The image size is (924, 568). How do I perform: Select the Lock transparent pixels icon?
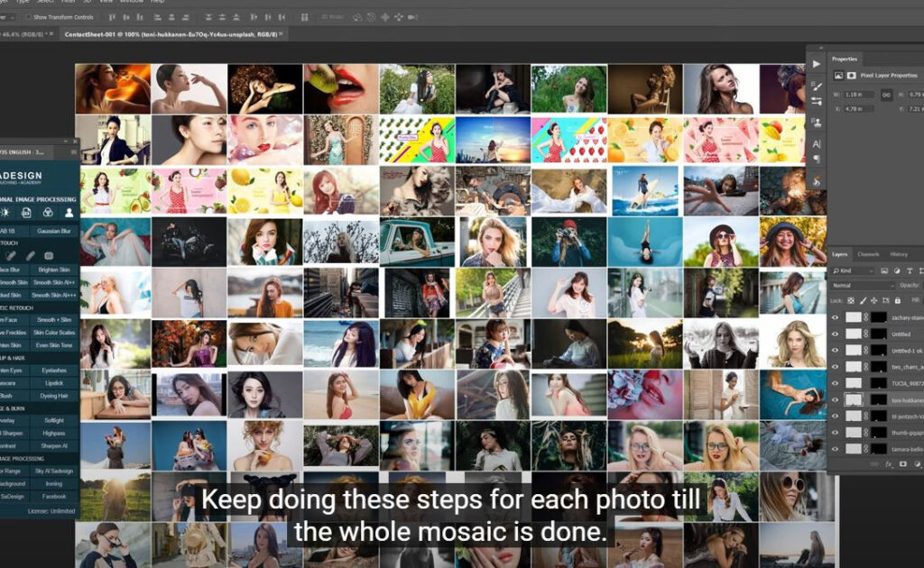851,300
